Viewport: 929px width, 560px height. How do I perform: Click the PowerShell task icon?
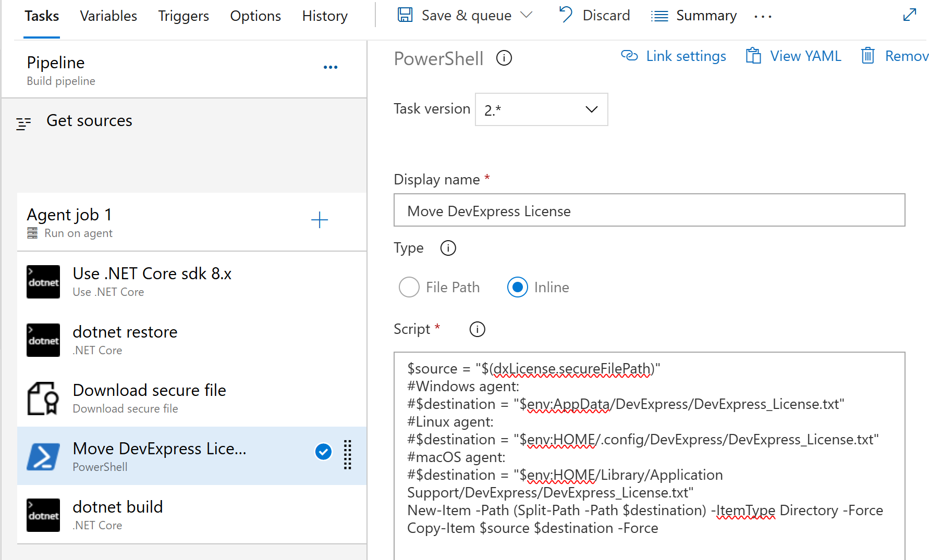click(x=43, y=457)
